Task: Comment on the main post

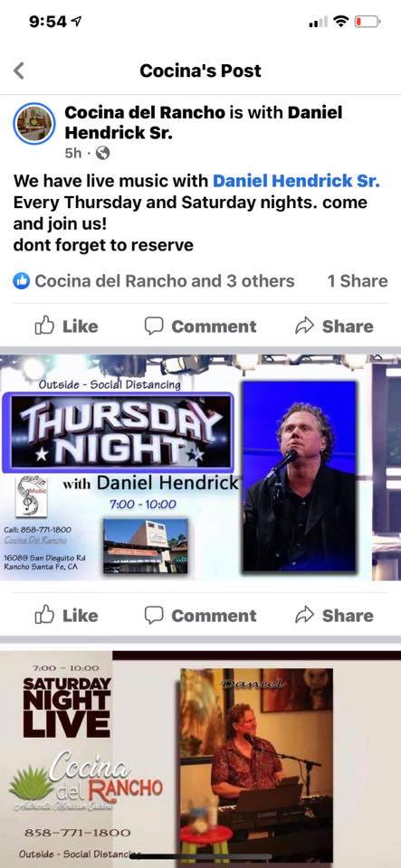Action: pyautogui.click(x=201, y=326)
